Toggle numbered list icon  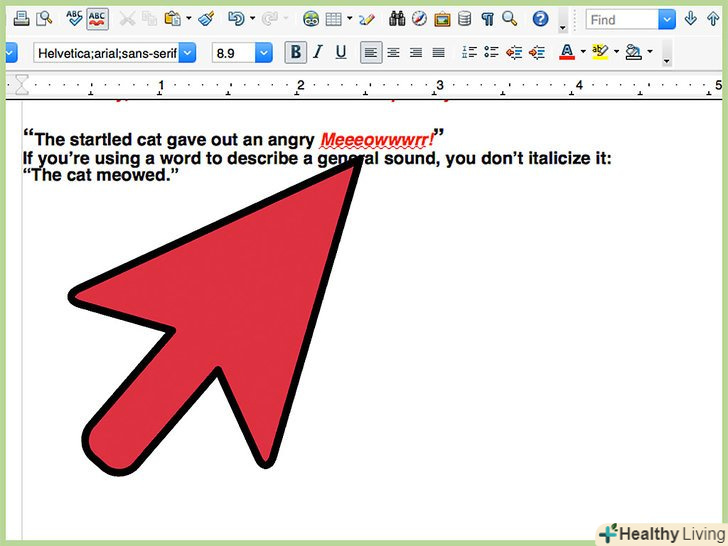(469, 52)
